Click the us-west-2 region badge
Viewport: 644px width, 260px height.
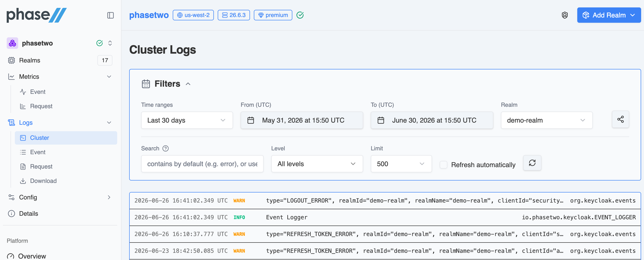click(193, 15)
